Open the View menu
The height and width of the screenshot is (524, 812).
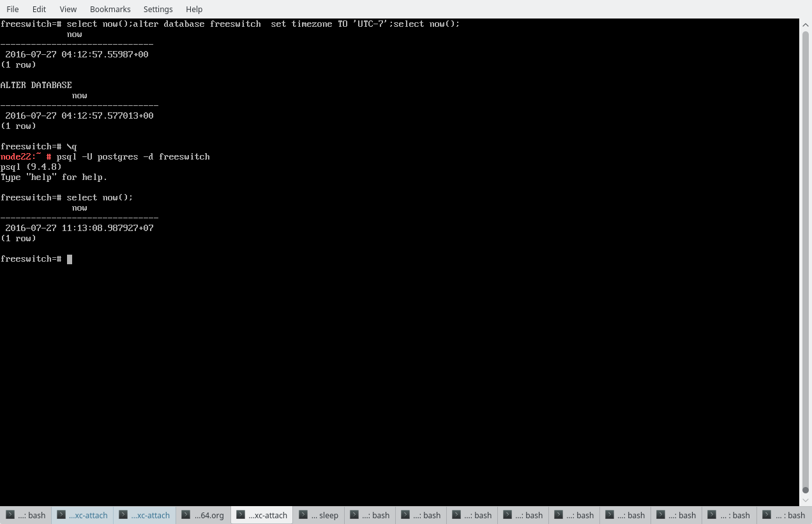click(68, 9)
